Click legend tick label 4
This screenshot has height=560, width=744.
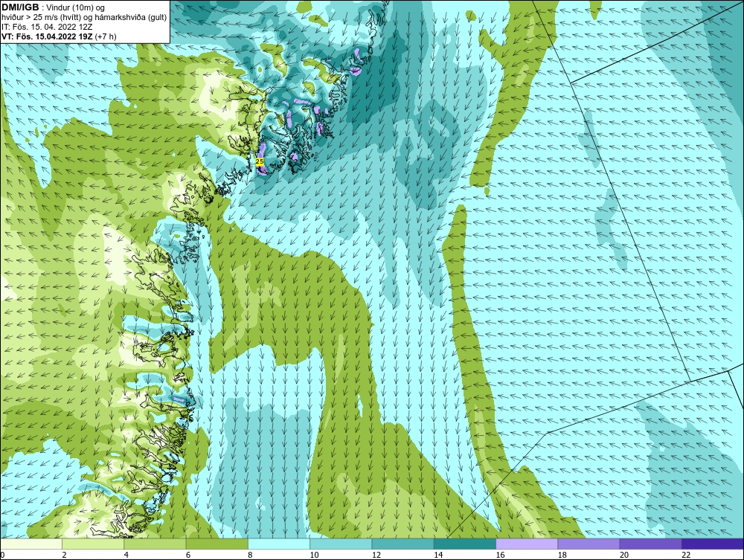(x=126, y=556)
